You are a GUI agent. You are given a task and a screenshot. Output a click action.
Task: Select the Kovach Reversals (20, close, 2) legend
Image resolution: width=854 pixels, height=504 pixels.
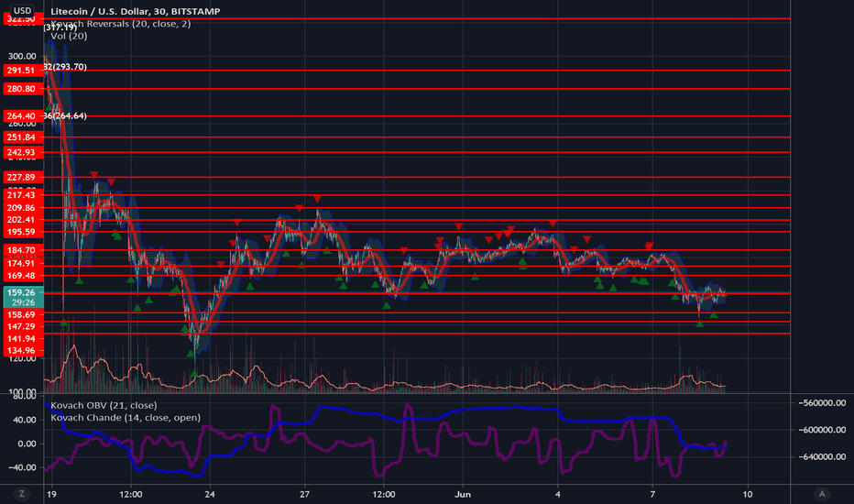click(120, 24)
